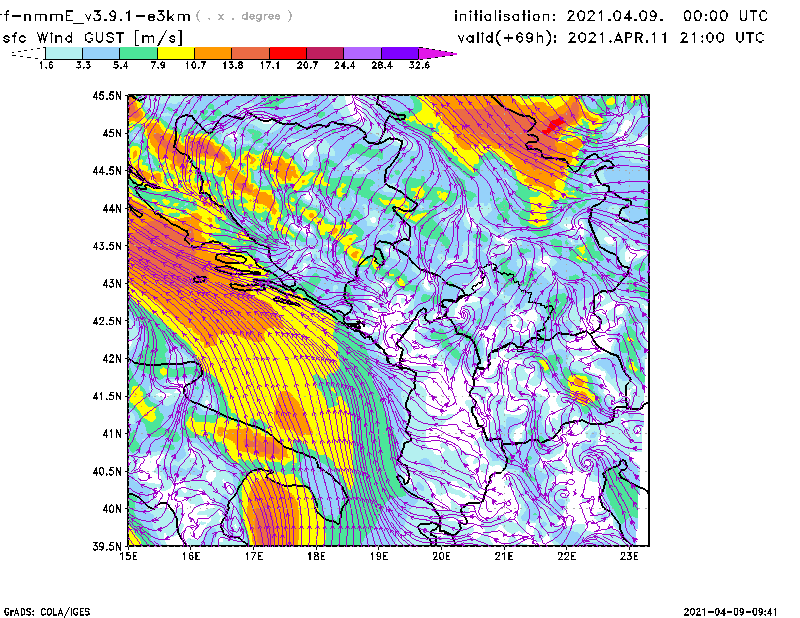Click the 17E longitude label
The width and height of the screenshot is (800, 618).
pyautogui.click(x=254, y=556)
